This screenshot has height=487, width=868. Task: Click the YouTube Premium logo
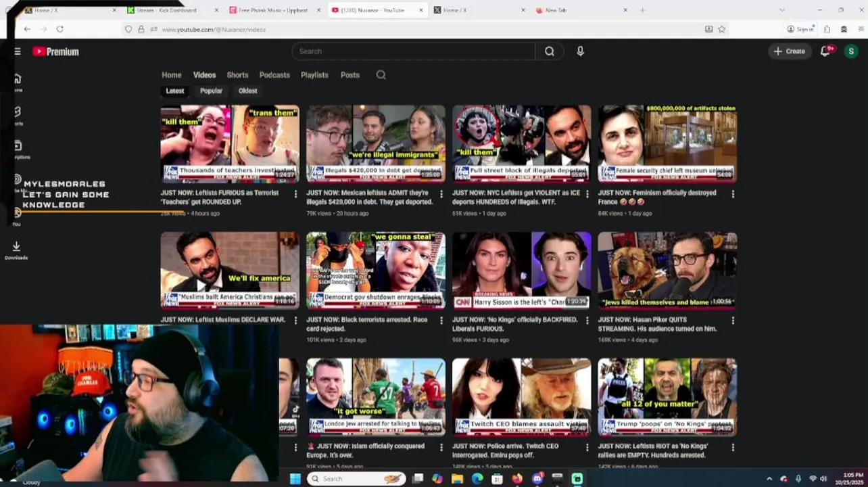pos(55,51)
